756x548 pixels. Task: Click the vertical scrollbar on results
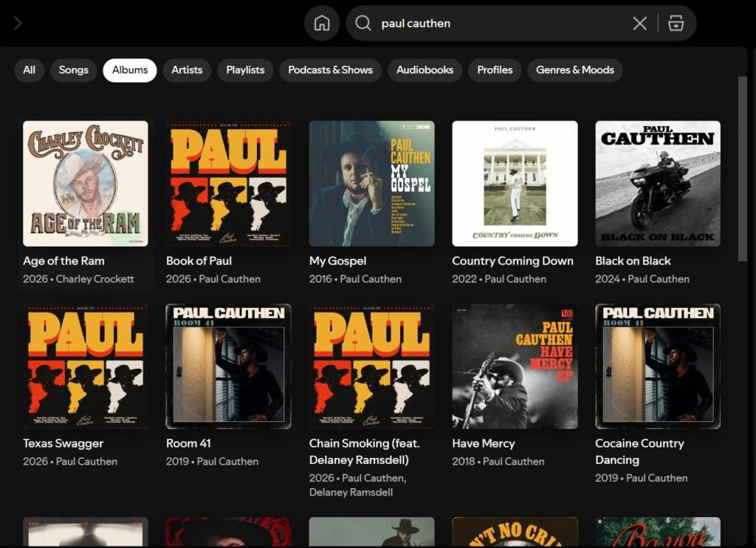click(x=742, y=168)
